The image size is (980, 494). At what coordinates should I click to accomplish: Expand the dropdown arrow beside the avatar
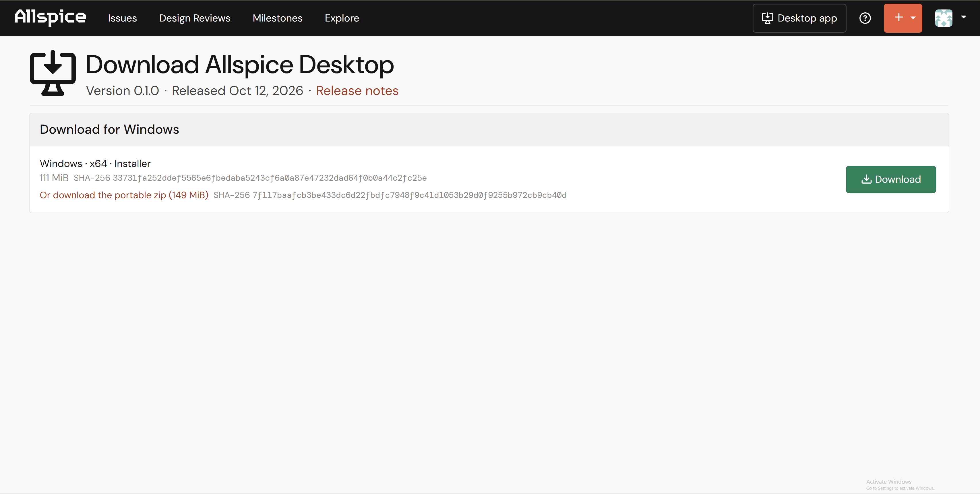click(x=963, y=17)
